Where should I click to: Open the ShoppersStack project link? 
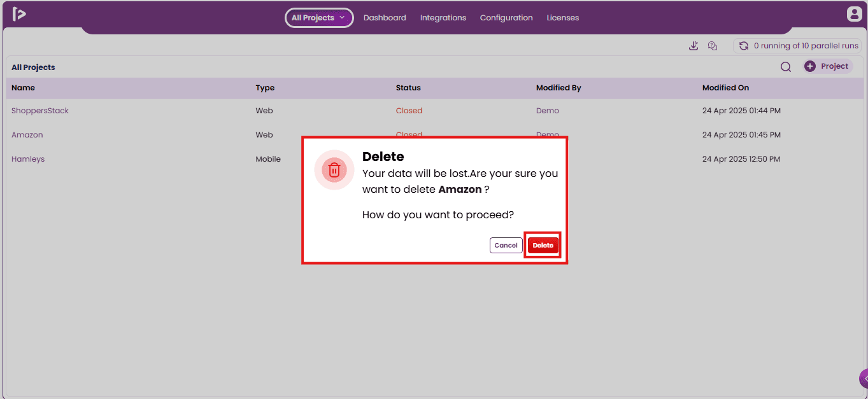pyautogui.click(x=40, y=111)
